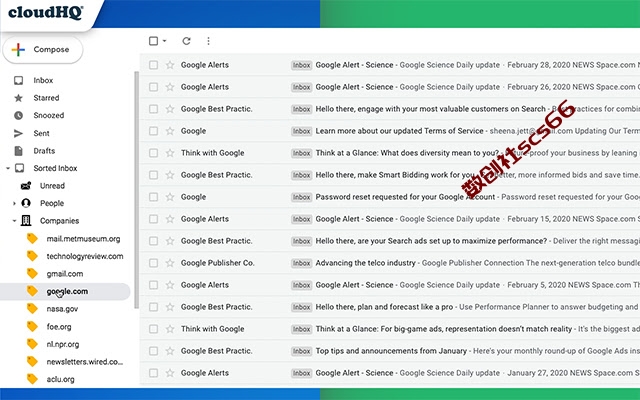
Task: Click the Drafts document icon
Action: click(18, 151)
